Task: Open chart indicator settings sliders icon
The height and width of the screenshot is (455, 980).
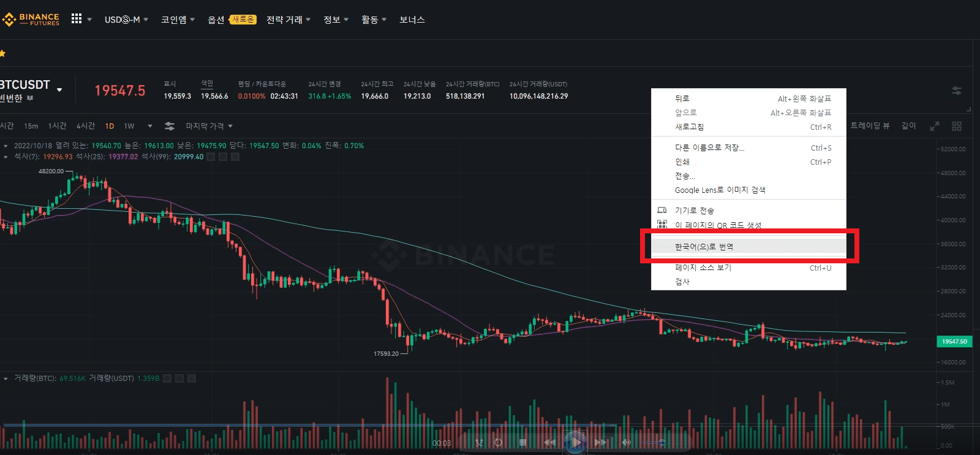Action: click(170, 126)
